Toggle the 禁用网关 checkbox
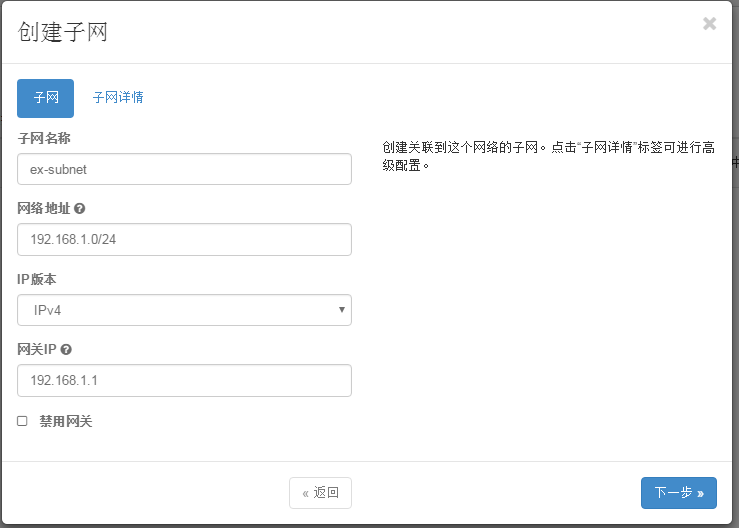Image resolution: width=739 pixels, height=528 pixels. [x=22, y=421]
